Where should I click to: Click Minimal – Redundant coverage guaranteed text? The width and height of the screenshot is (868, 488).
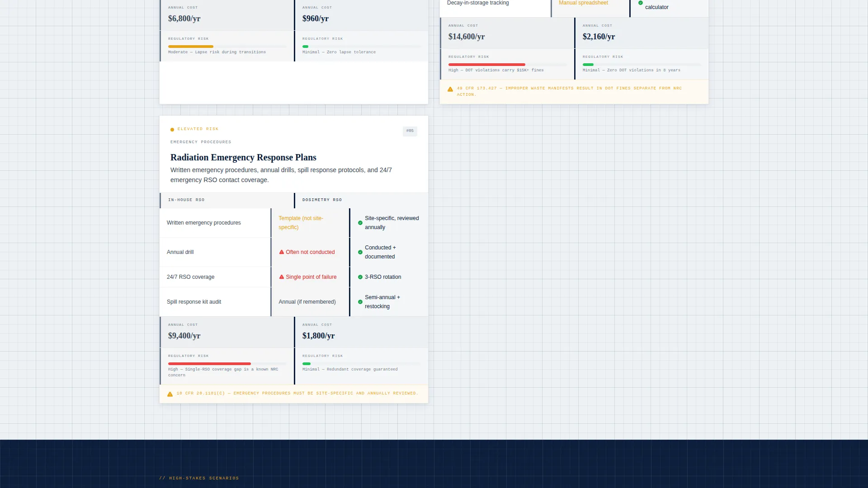(x=350, y=370)
